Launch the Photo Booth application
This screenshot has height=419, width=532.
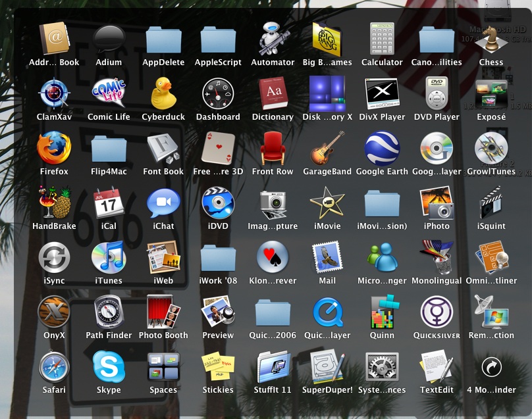pos(163,312)
